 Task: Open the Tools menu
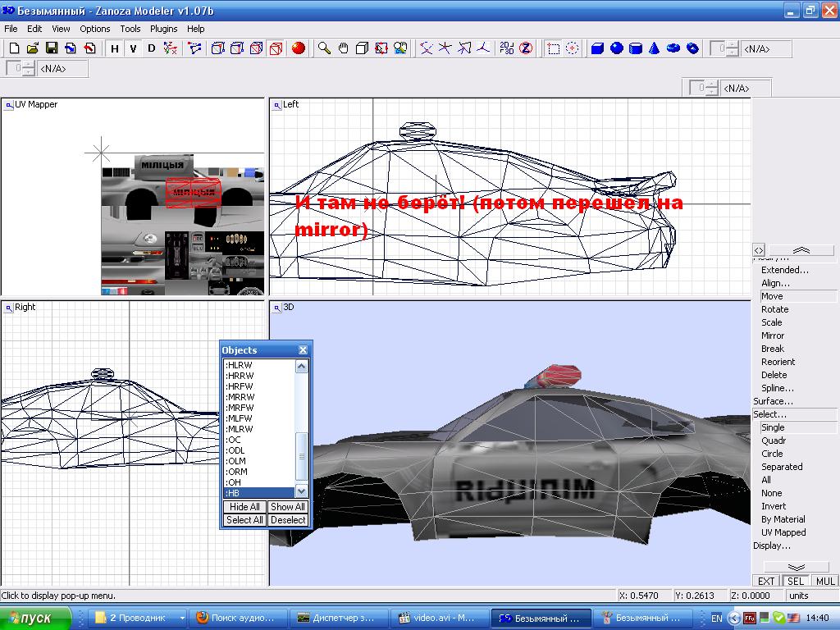[130, 29]
